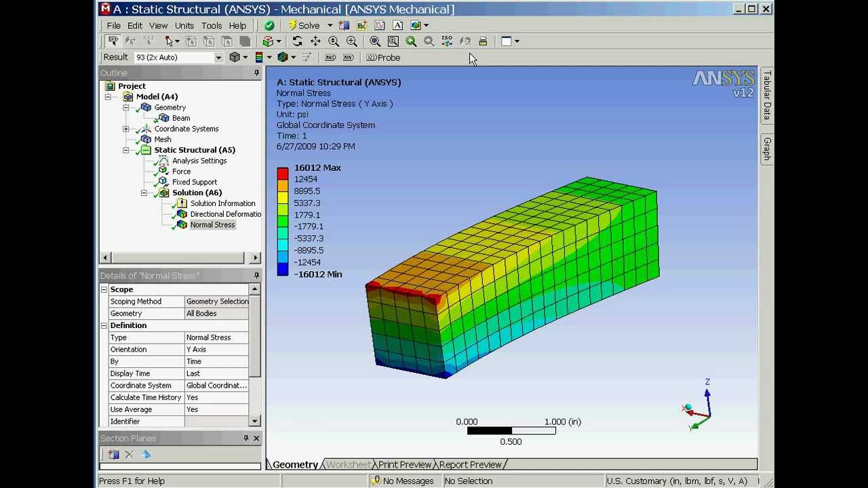
Task: Select Solution Information tree item
Action: tap(222, 203)
